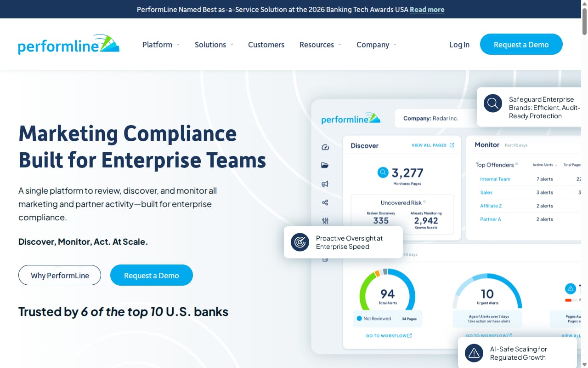
Task: Click the Why PerformLine button
Action: (60, 275)
